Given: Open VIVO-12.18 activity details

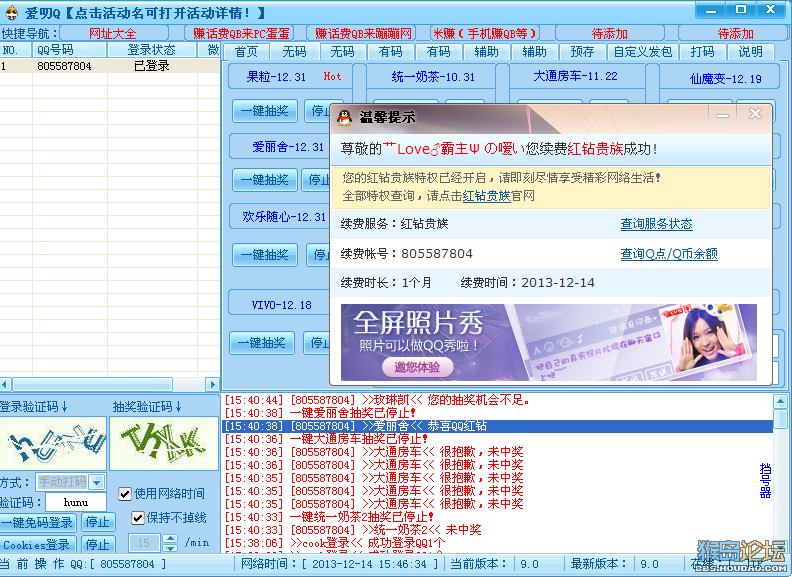Looking at the screenshot, I should click(281, 305).
